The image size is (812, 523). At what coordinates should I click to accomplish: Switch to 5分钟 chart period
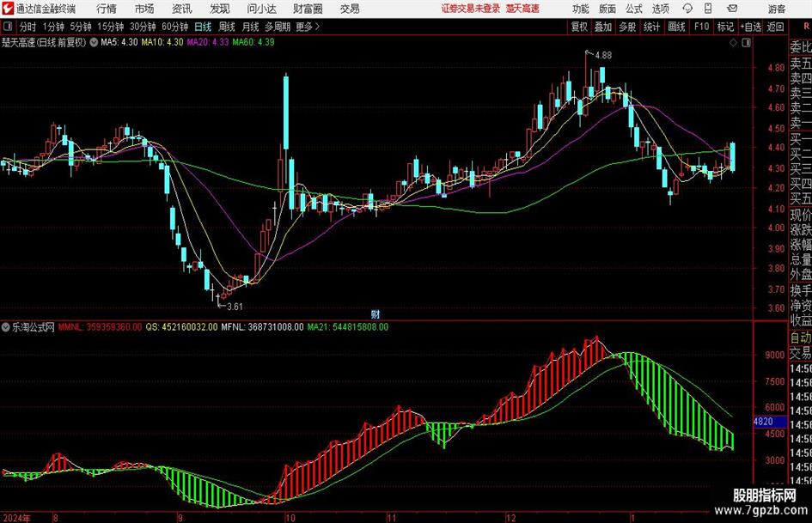click(81, 27)
